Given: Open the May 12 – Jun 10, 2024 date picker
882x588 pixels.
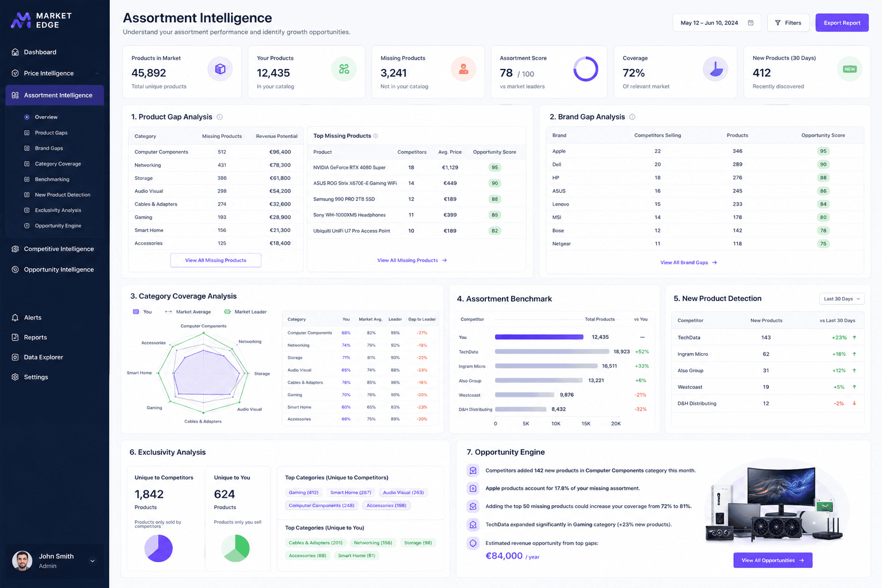Looking at the screenshot, I should pyautogui.click(x=717, y=23).
